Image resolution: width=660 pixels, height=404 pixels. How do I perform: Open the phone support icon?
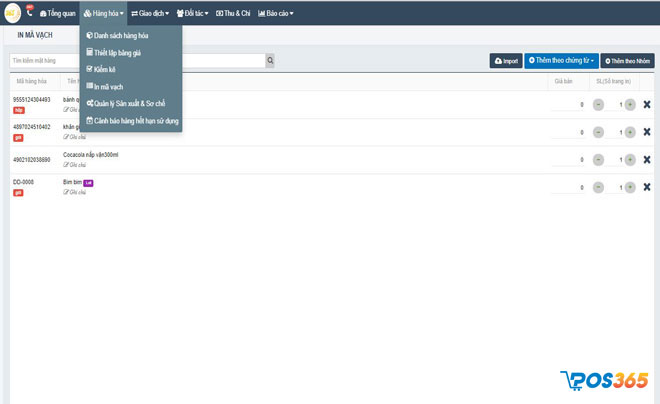[x=29, y=11]
